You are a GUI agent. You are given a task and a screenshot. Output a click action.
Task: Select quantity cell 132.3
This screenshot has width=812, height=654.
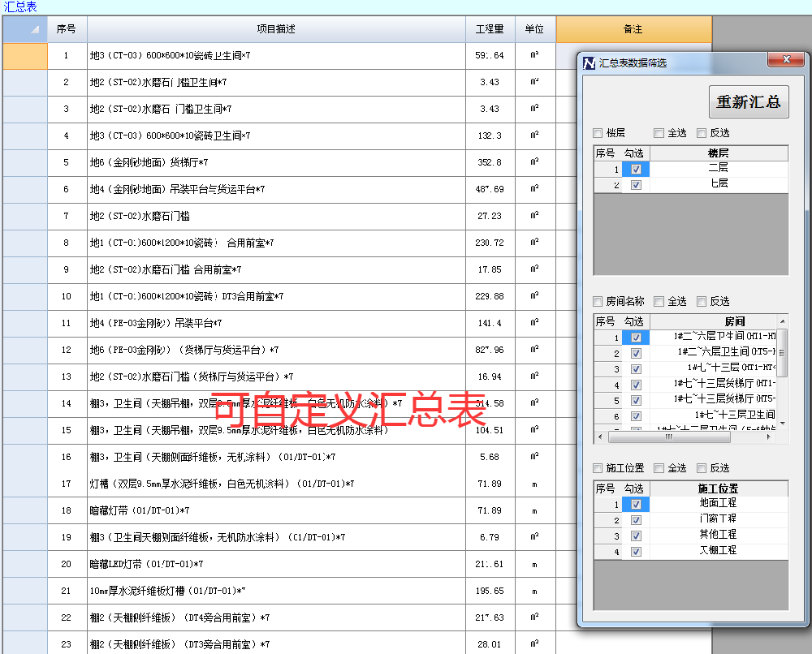(x=490, y=136)
